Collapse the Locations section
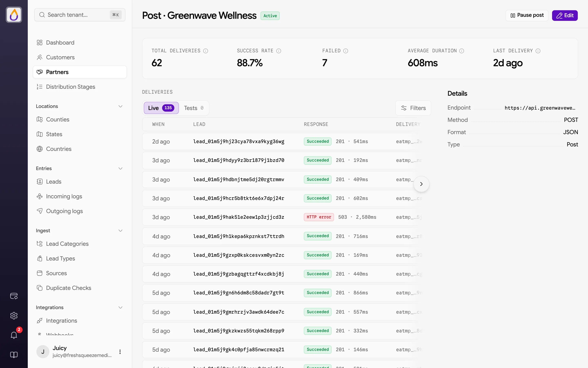The height and width of the screenshot is (368, 588). [120, 106]
